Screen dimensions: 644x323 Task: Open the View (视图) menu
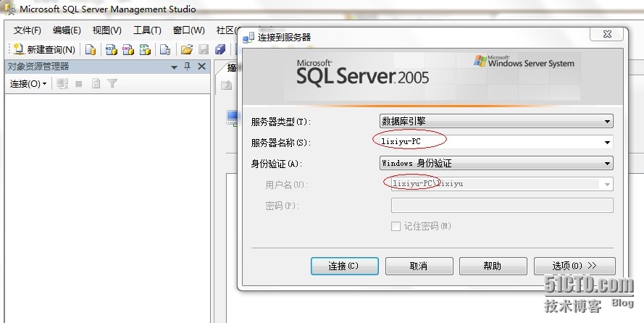pos(106,30)
